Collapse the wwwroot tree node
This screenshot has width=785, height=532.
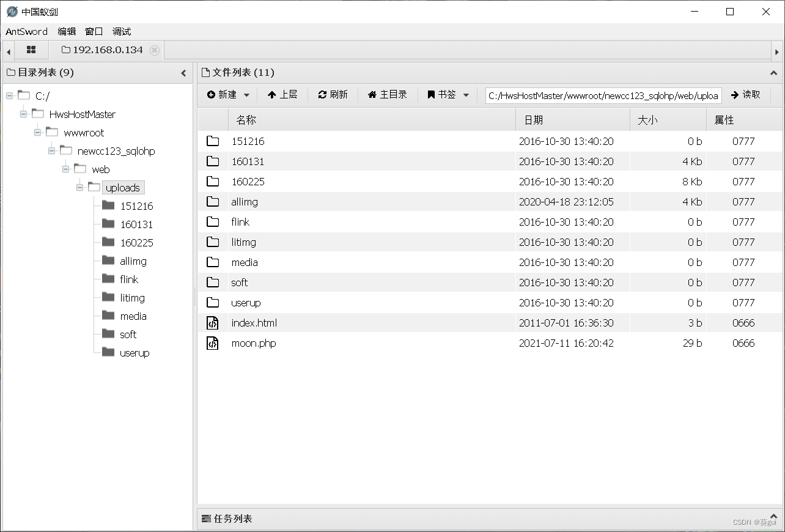[37, 133]
